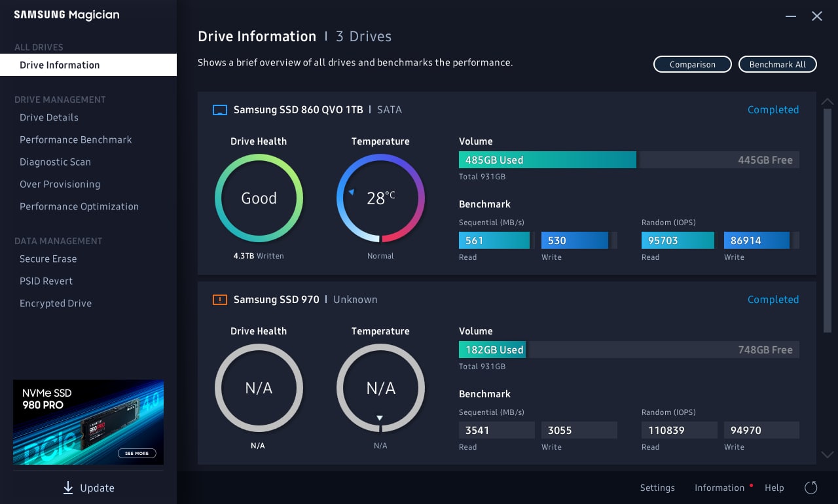Open Drive Information in sidebar

coord(88,65)
